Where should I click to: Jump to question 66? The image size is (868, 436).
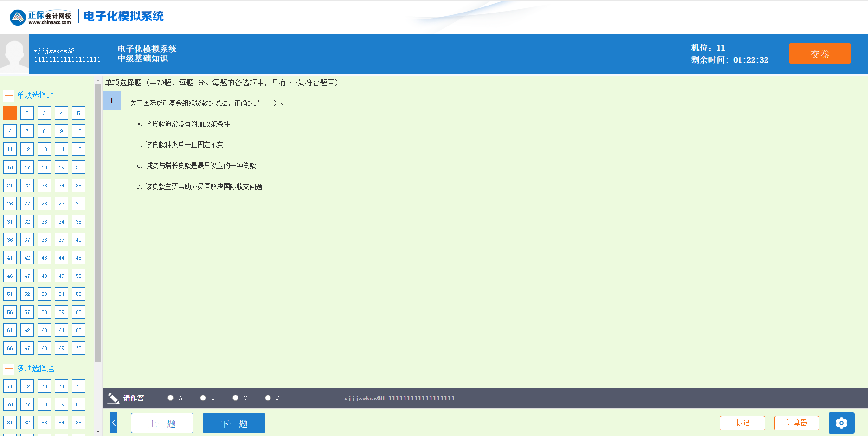(x=10, y=348)
